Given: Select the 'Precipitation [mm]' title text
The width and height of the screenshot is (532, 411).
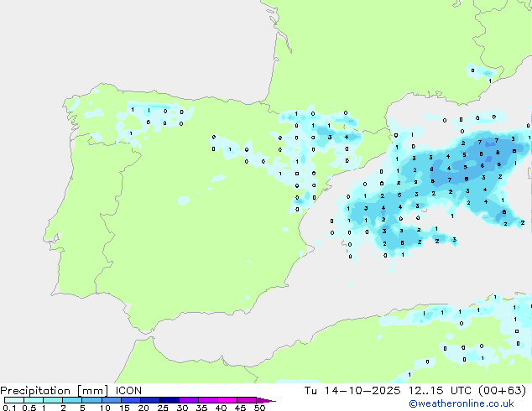Looking at the screenshot, I should (54, 391).
